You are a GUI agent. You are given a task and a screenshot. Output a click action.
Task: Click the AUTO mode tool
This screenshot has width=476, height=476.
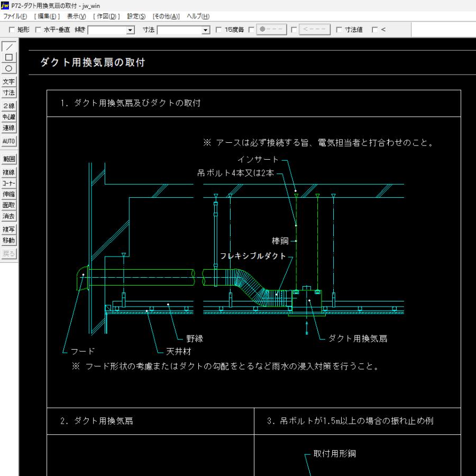click(x=9, y=141)
